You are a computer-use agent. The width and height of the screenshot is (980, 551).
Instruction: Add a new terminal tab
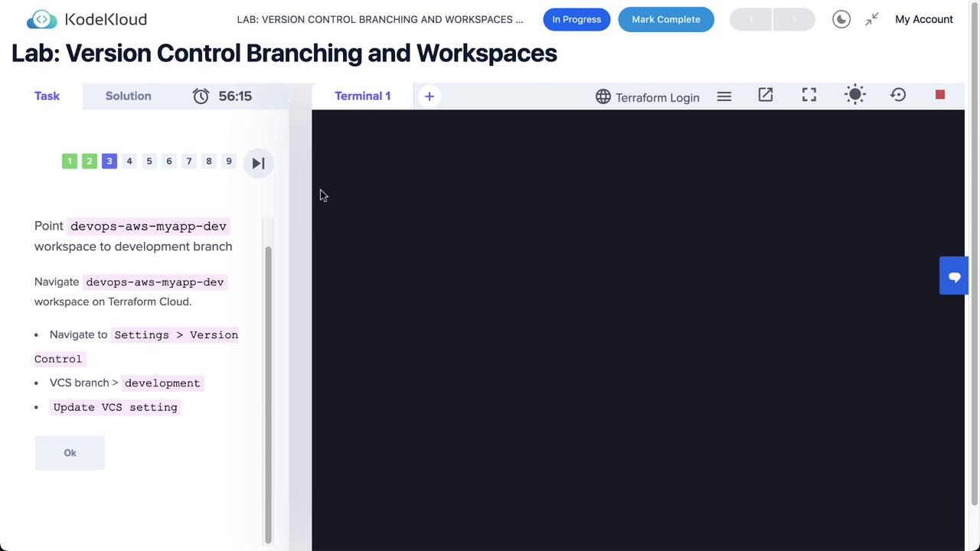pos(430,96)
